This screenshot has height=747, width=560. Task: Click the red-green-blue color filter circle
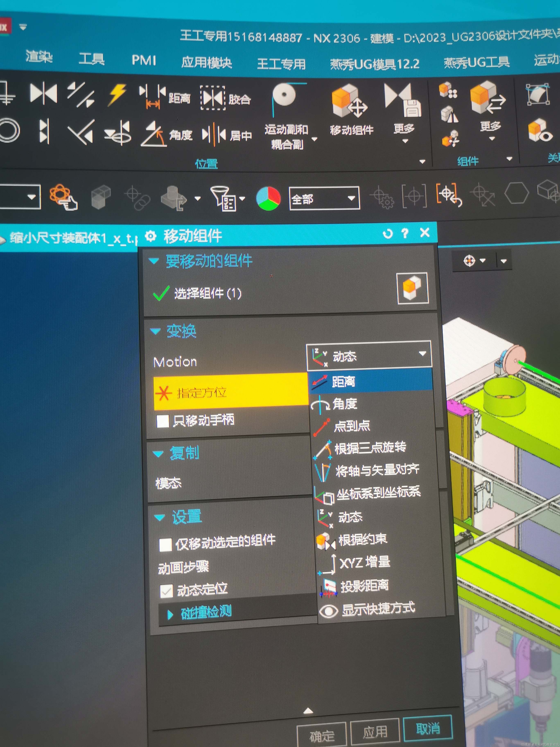268,199
